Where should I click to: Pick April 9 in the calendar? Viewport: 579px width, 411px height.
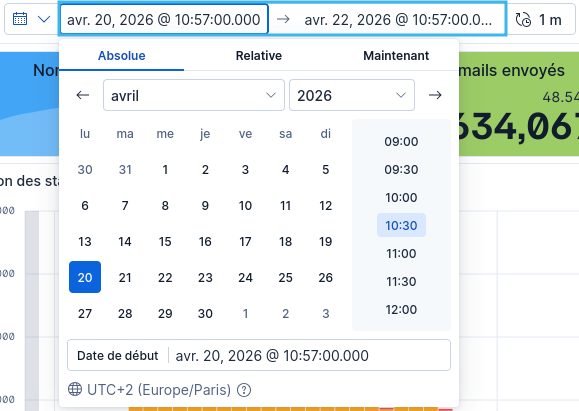pos(205,205)
